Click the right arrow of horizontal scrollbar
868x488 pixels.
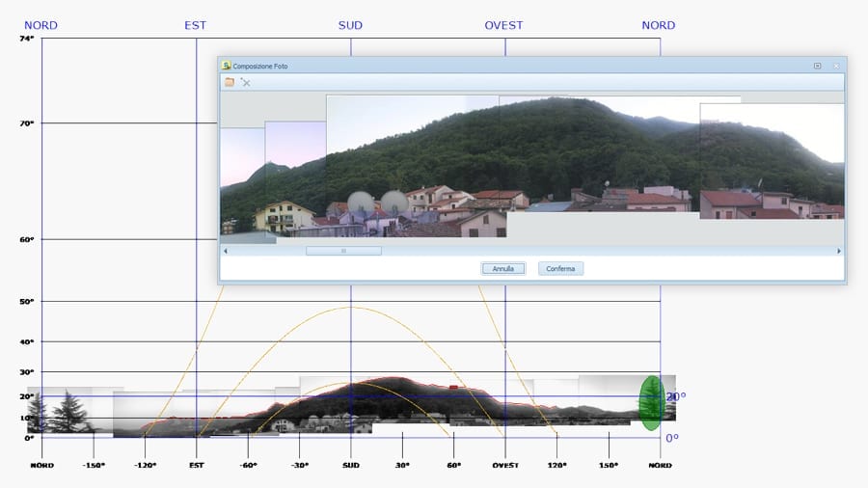click(x=838, y=251)
